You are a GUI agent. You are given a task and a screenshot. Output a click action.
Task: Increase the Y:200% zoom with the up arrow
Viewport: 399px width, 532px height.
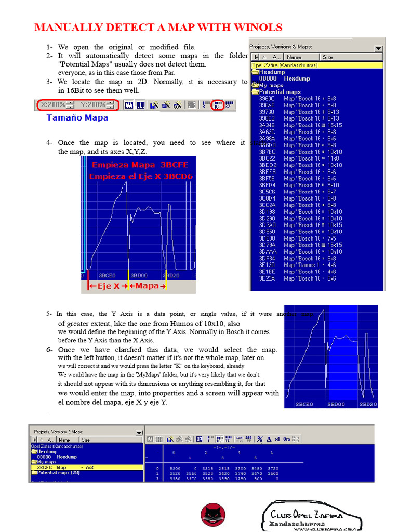110,103
